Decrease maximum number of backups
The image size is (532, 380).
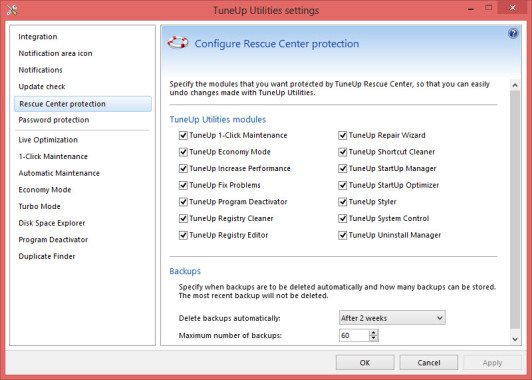pos(374,338)
